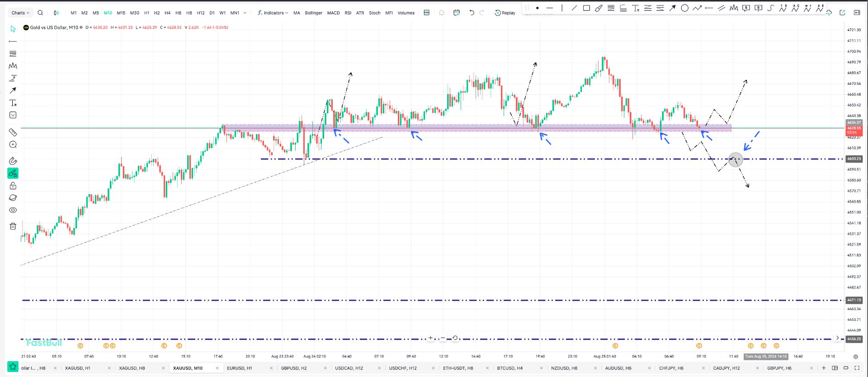Select the arrow drawing tool in floating toolbar
The height and width of the screenshot is (377, 868).
(672, 8)
